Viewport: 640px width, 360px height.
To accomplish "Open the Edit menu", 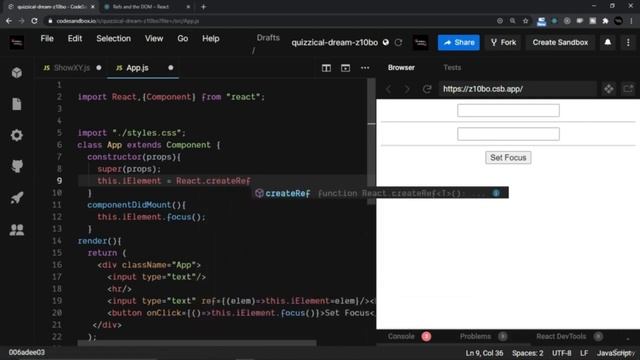I will click(x=75, y=38).
